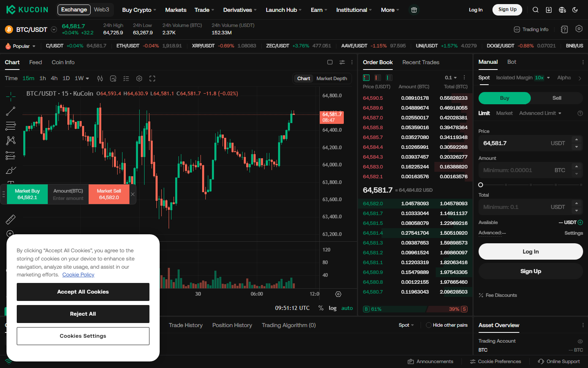The width and height of the screenshot is (588, 368).
Task: Close the quick market order bar
Action: coord(133,194)
